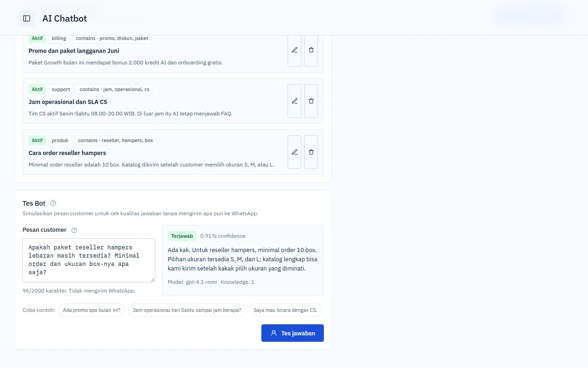Image resolution: width=588 pixels, height=368 pixels.
Task: Click the 'Terjawab' status badge
Action: click(x=182, y=236)
